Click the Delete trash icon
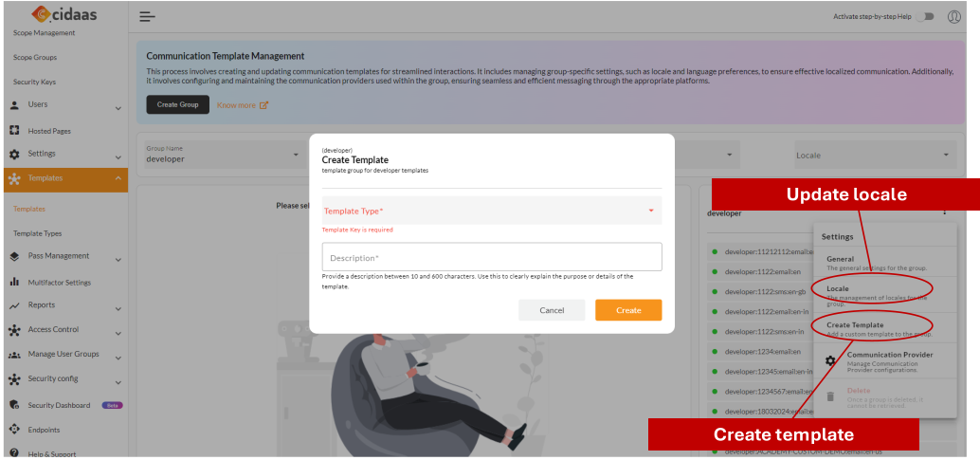The width and height of the screenshot is (980, 460). click(830, 396)
